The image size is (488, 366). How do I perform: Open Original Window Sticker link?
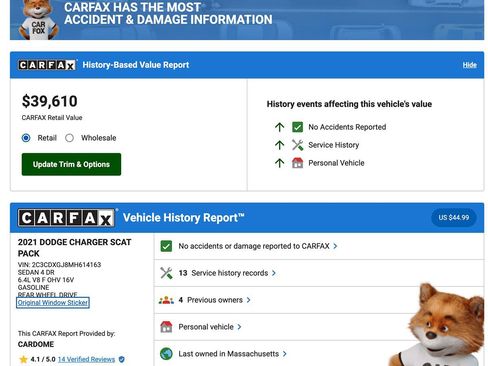tap(53, 303)
